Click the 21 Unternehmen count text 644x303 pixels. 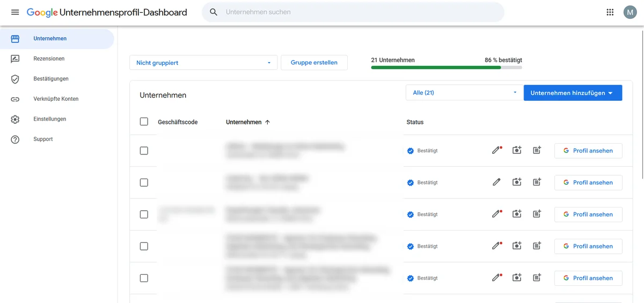[393, 60]
